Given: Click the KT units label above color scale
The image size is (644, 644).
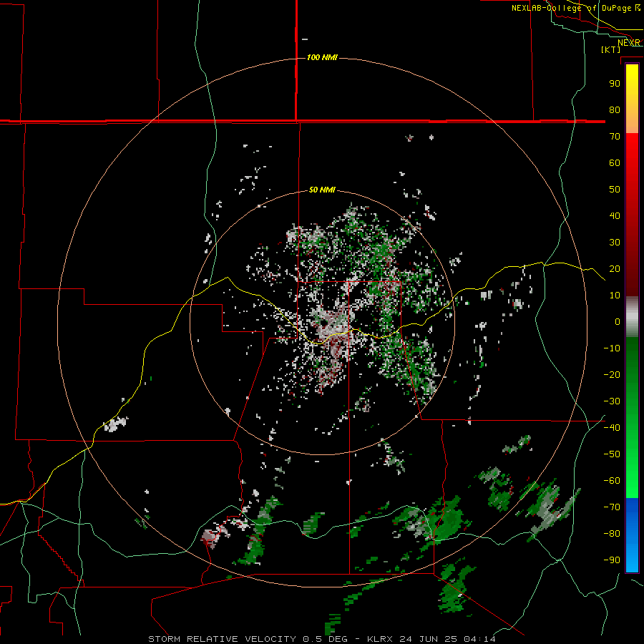Looking at the screenshot, I should tap(611, 49).
